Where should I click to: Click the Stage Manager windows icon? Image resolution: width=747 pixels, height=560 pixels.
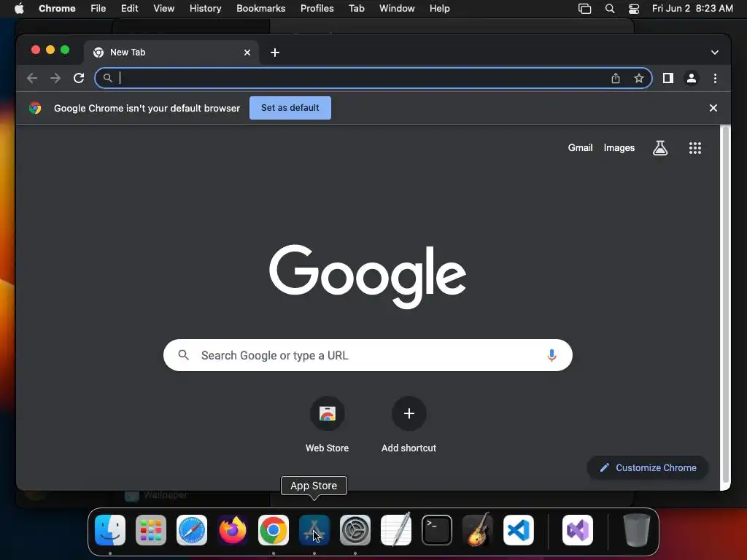[x=584, y=8]
